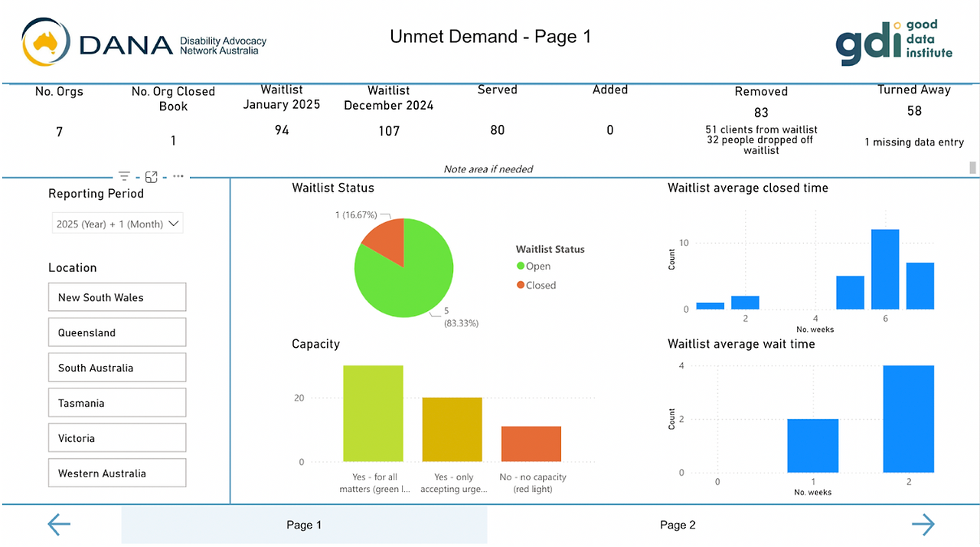Click the scrollbar thumb beside Turned Away
980x547 pixels.
[973, 168]
